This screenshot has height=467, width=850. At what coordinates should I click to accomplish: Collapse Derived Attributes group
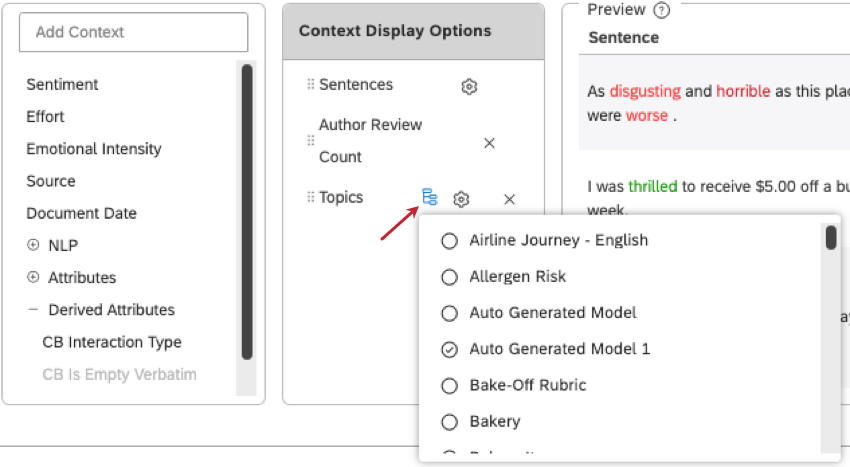(33, 310)
